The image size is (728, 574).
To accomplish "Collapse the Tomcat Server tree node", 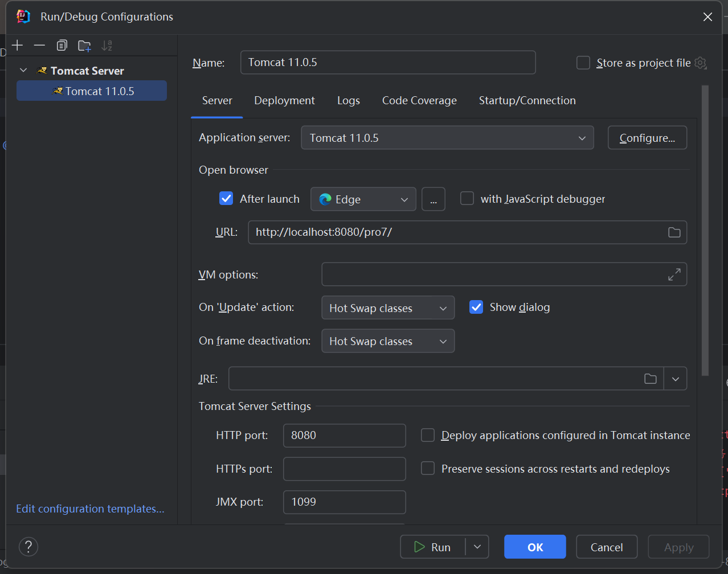I will point(23,71).
